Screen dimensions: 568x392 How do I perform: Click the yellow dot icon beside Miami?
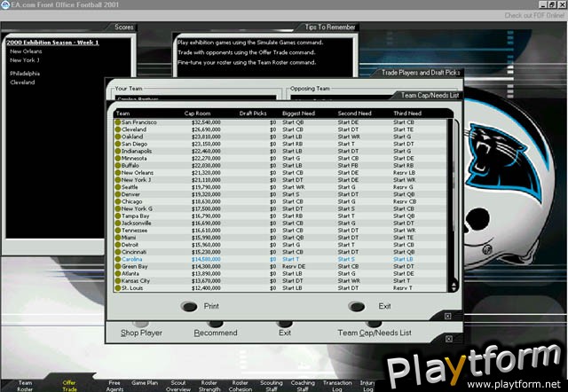point(117,238)
